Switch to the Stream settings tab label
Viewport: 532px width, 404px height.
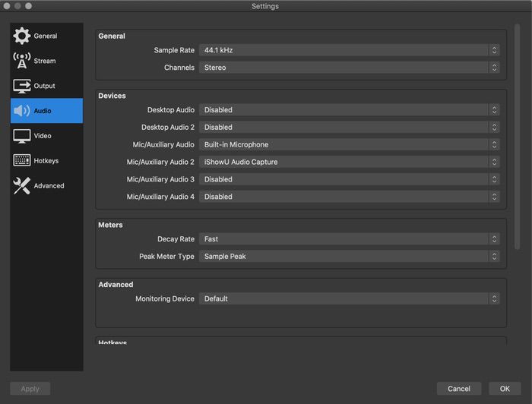pos(44,61)
